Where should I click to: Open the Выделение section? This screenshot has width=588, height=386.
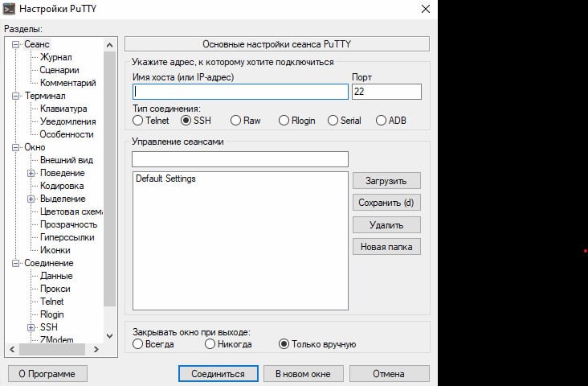tap(63, 199)
